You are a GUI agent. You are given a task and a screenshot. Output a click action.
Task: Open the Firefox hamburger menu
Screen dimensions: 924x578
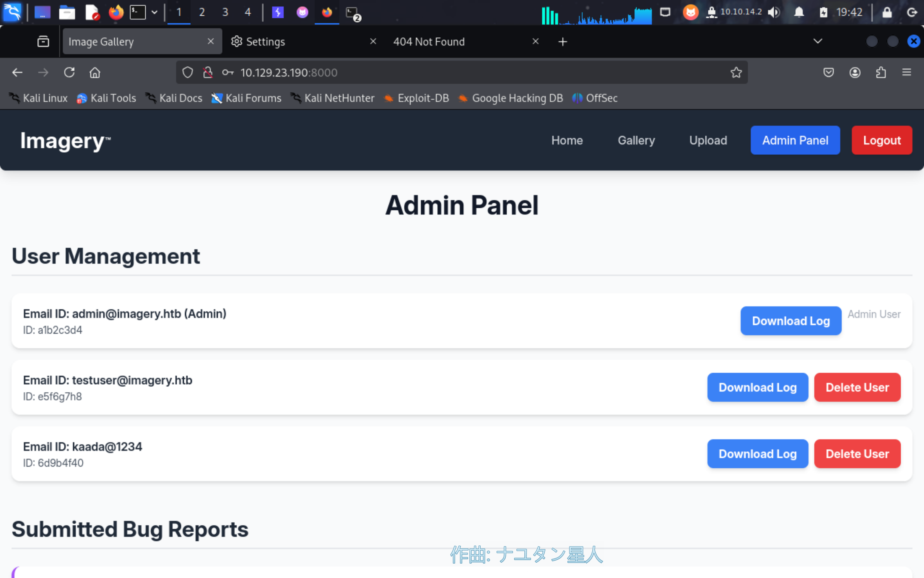coord(907,73)
